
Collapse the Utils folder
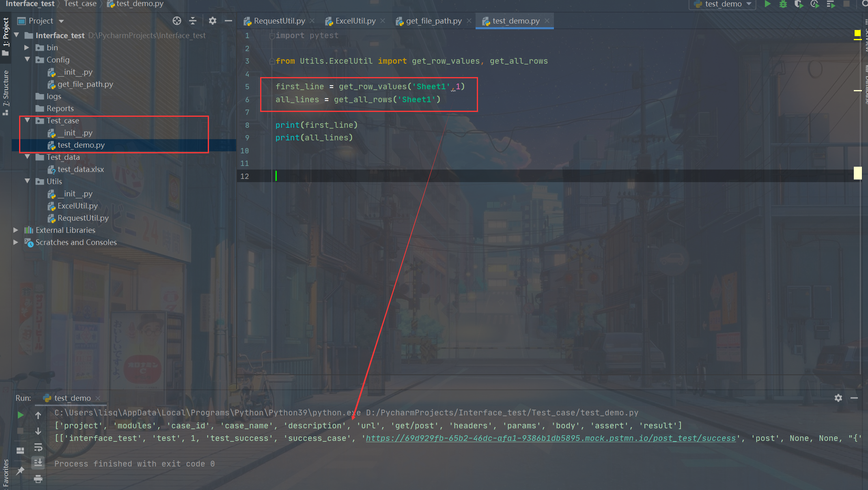pos(27,181)
